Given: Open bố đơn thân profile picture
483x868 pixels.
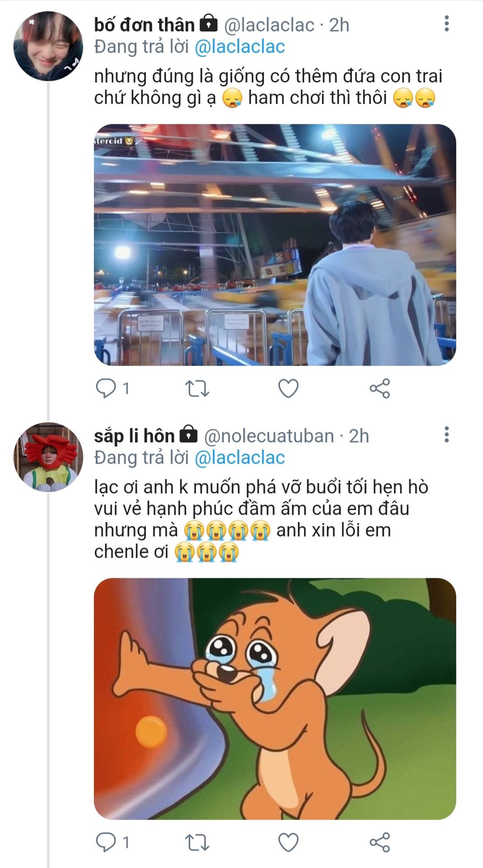Looking at the screenshot, I should tap(48, 46).
